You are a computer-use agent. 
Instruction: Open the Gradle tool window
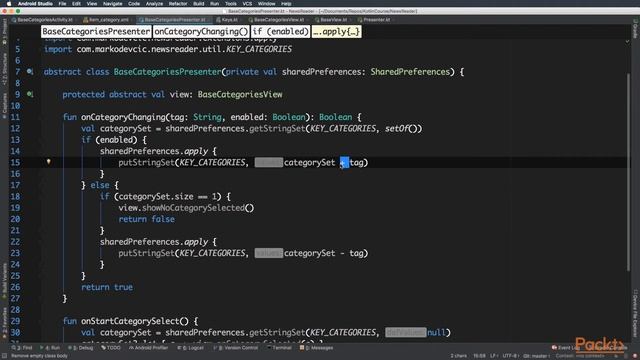635,29
